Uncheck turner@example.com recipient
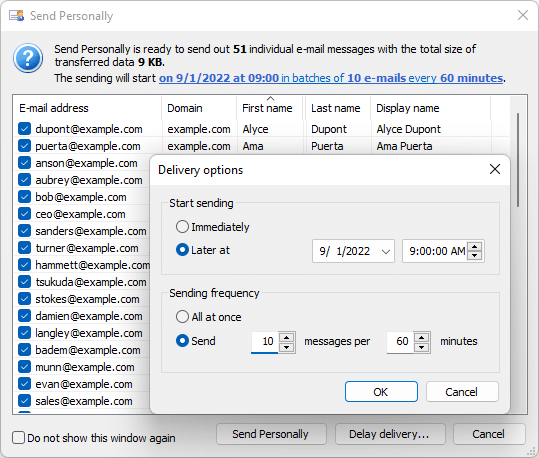Screen dimensions: 539x458 pos(24,248)
